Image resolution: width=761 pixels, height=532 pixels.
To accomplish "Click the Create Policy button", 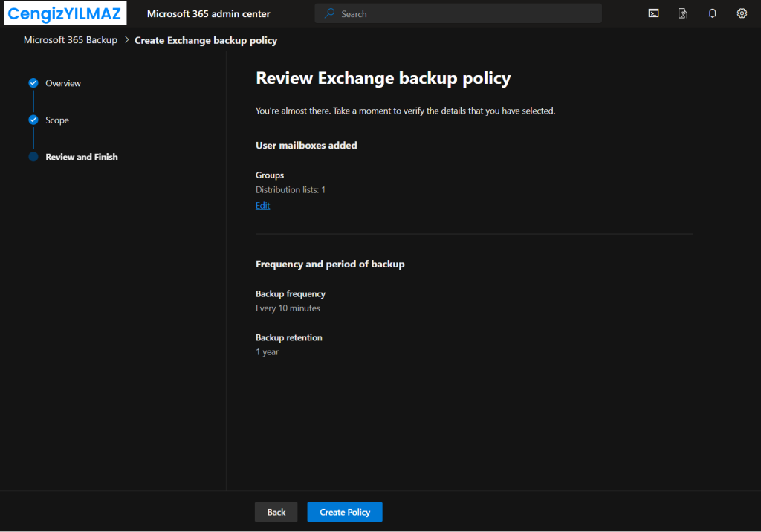I will 345,512.
